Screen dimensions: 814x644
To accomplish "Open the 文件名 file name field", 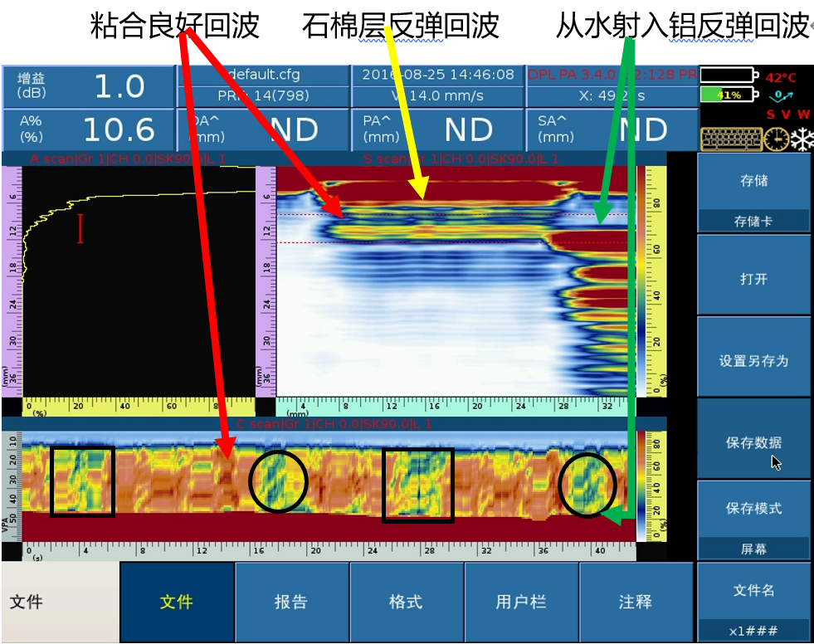I will 753,601.
